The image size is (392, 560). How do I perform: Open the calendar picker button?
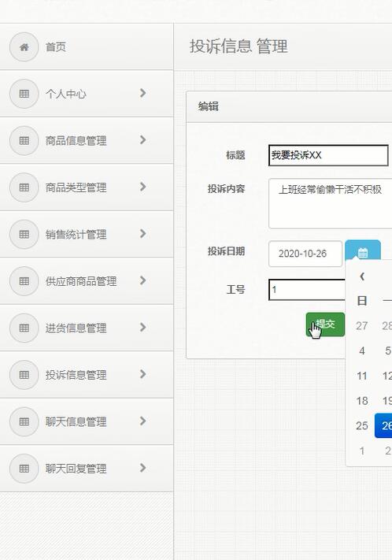(x=363, y=250)
